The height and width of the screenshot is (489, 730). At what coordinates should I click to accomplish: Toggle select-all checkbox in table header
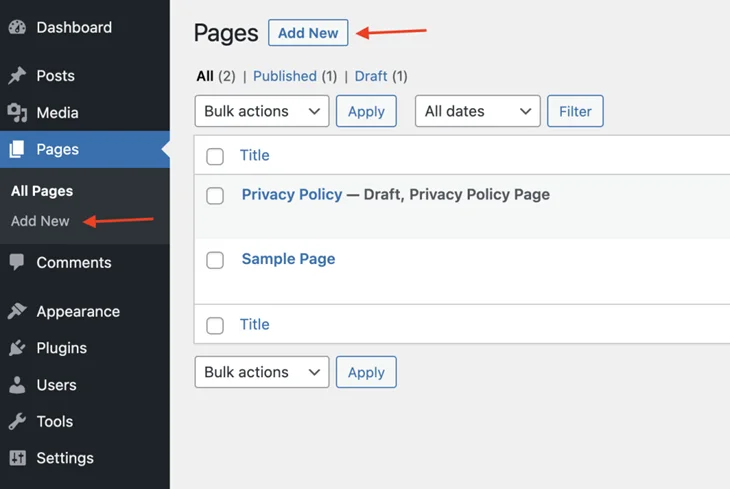215,156
